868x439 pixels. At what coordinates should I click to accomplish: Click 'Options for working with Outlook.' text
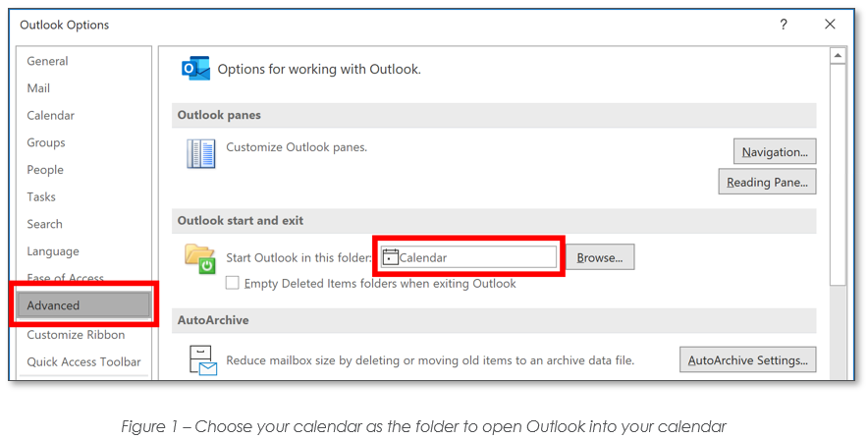319,69
